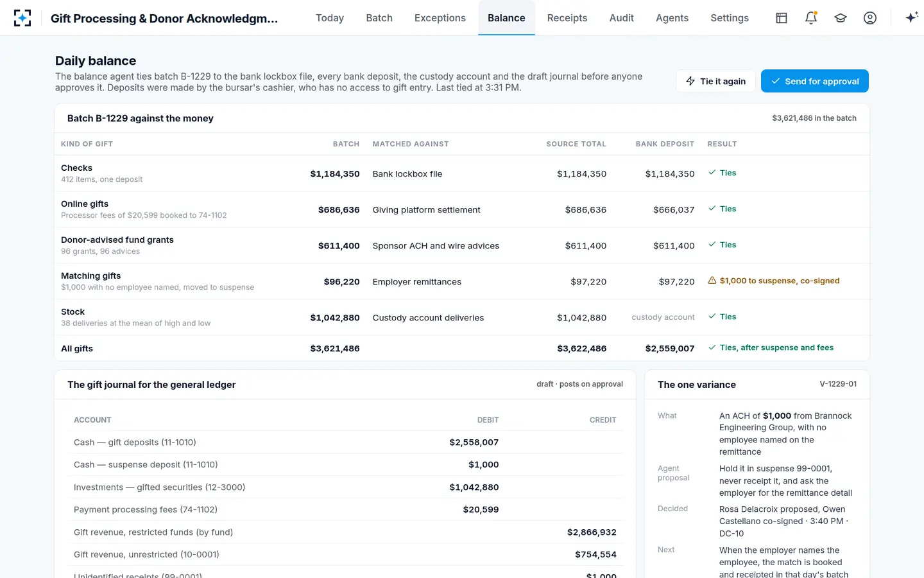Viewport: 924px width, 578px height.
Task: Click the app logo icon
Action: (x=22, y=18)
